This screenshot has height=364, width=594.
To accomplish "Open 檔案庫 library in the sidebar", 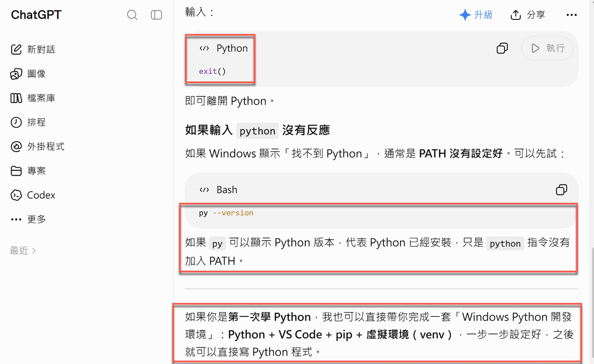I will click(32, 98).
